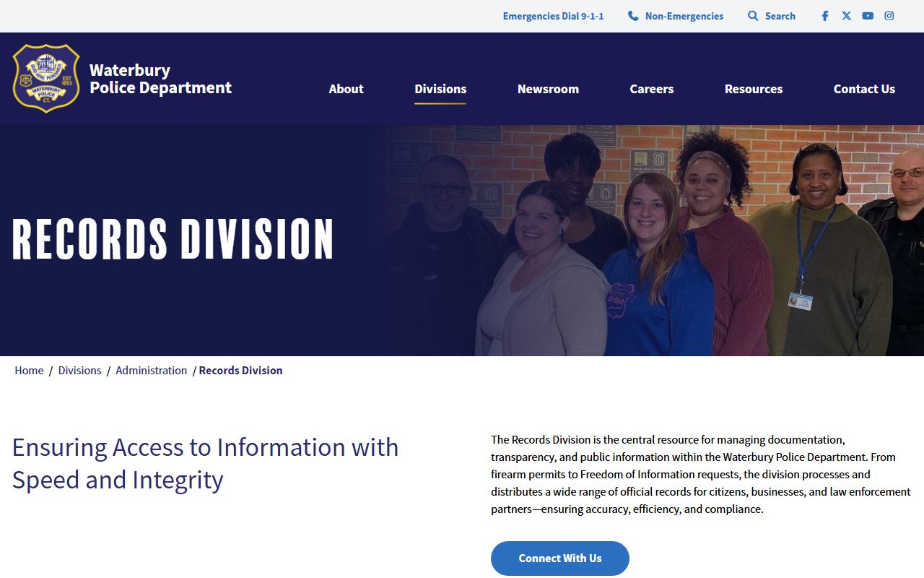Click Waterbury Police Department site title
The image size is (924, 578).
pos(160,79)
